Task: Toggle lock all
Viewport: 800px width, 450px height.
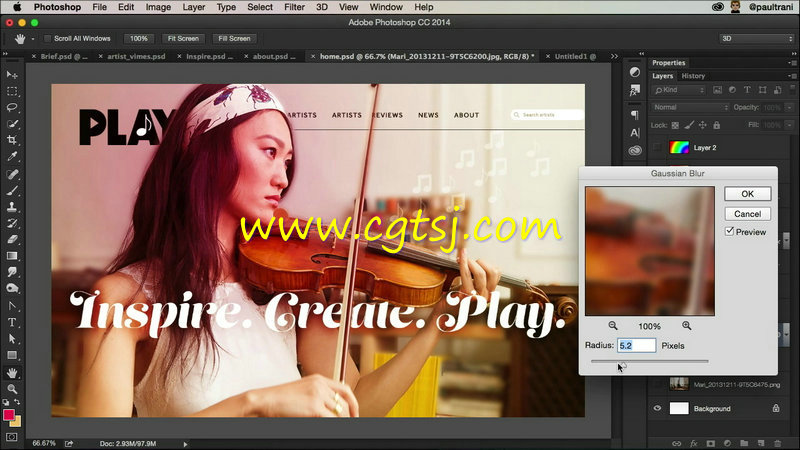Action: click(x=716, y=125)
